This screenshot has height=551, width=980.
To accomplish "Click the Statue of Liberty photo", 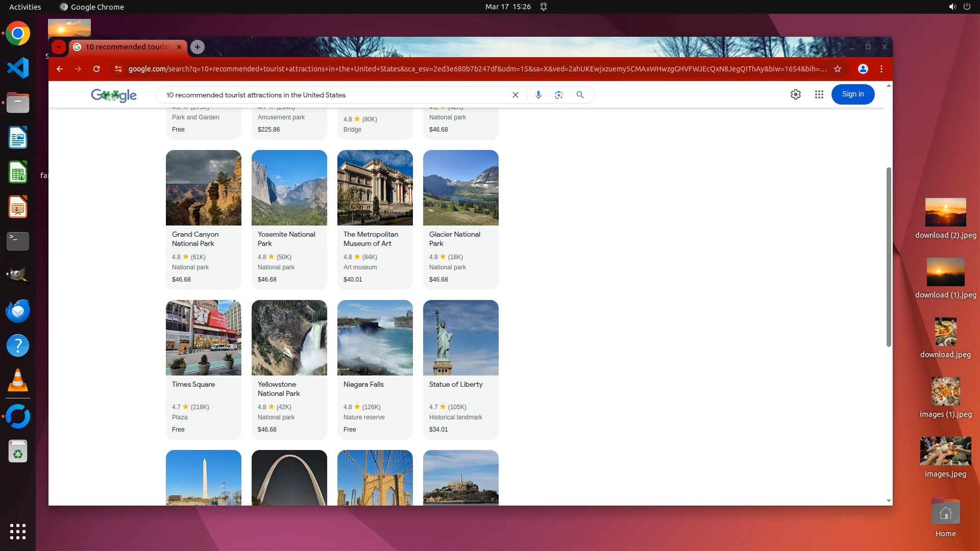I will [x=460, y=338].
